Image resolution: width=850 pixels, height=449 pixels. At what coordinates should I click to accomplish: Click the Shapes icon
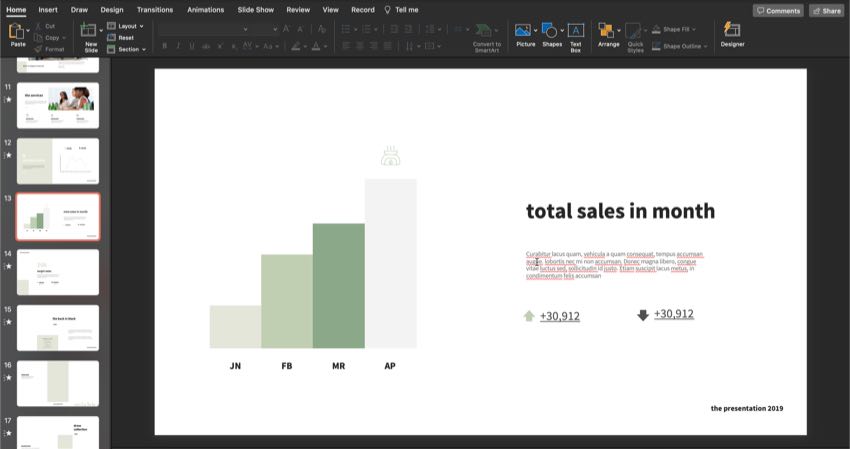[x=549, y=30]
